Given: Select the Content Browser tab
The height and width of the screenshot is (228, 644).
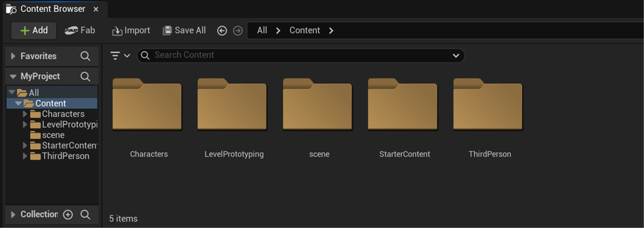Looking at the screenshot, I should [53, 9].
